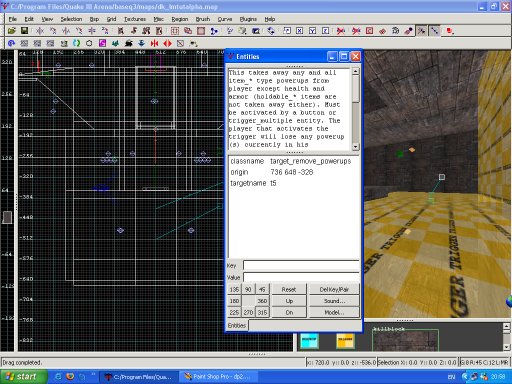The width and height of the screenshot is (512, 384).
Task: Click into the Value input field
Action: tap(301, 277)
